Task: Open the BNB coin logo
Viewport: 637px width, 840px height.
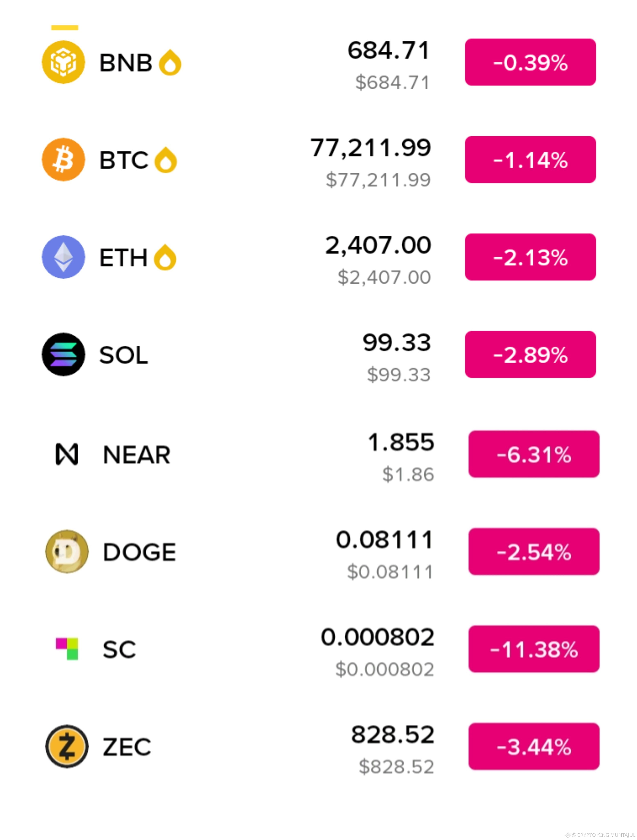Action: point(63,62)
